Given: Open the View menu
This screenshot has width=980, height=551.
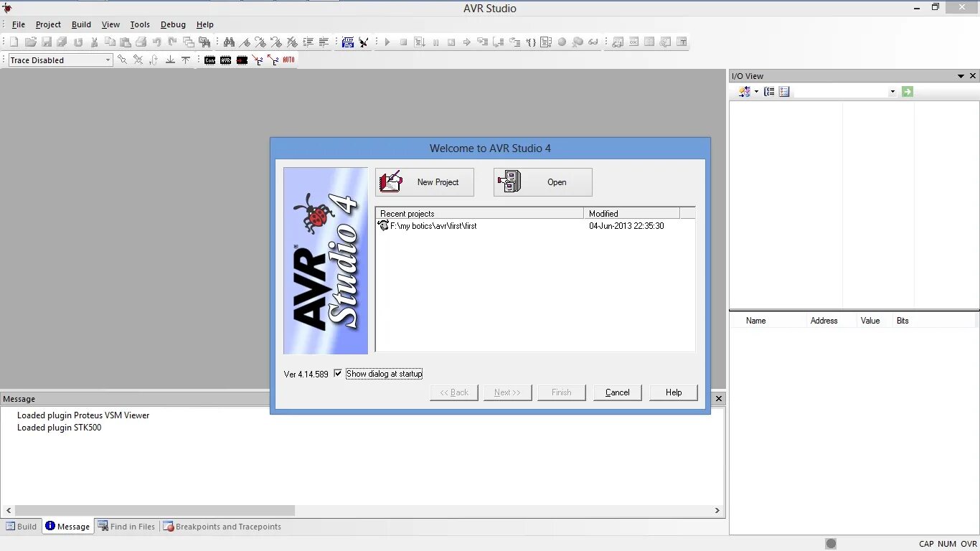Looking at the screenshot, I should point(110,24).
